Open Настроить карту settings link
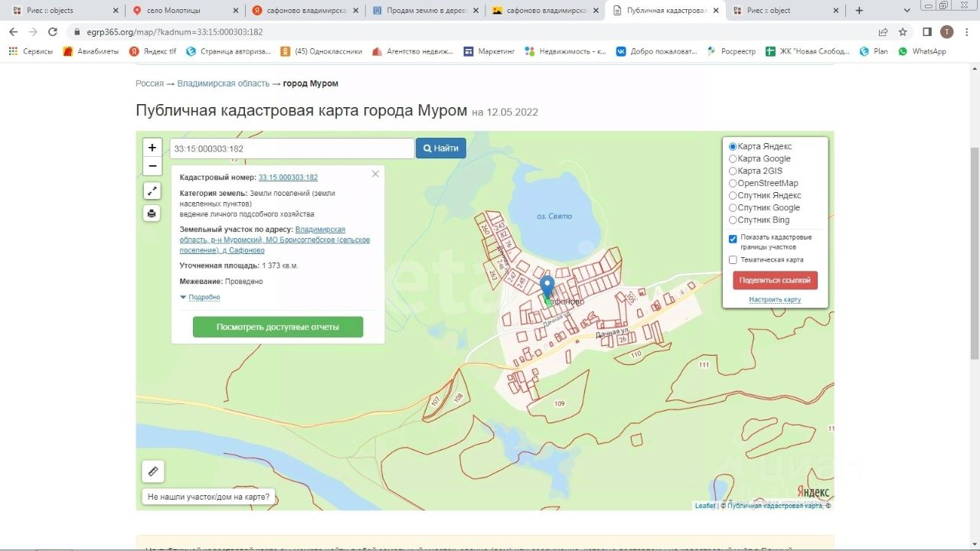 (775, 300)
